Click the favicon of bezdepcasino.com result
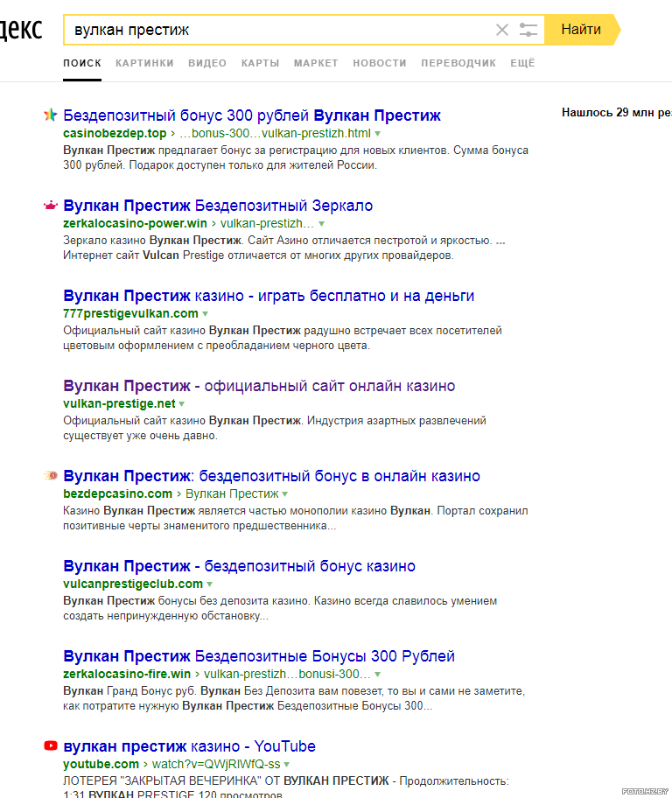 pos(51,475)
